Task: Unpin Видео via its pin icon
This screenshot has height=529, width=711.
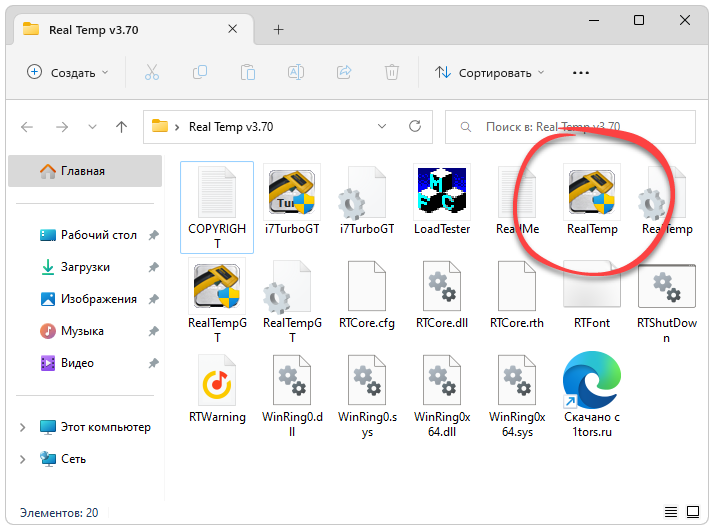Action: point(154,363)
